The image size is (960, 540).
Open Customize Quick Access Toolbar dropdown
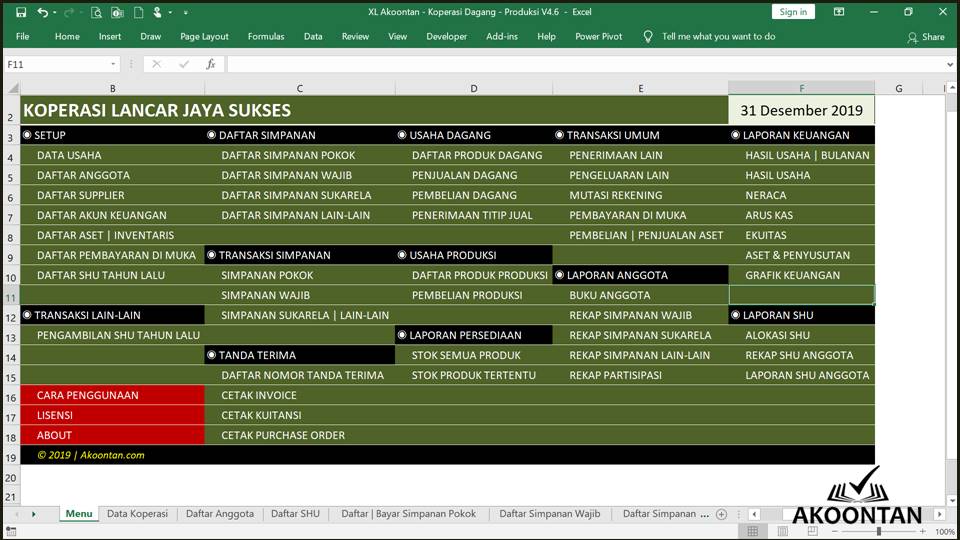[186, 12]
